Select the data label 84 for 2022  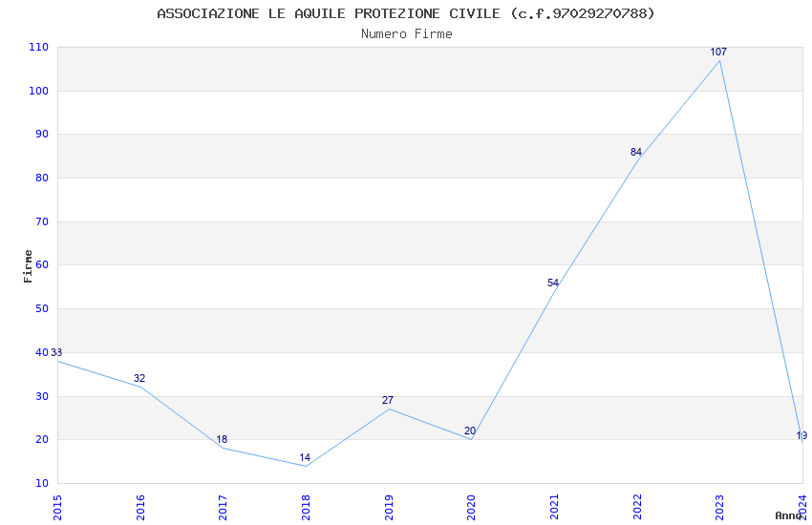coord(636,152)
